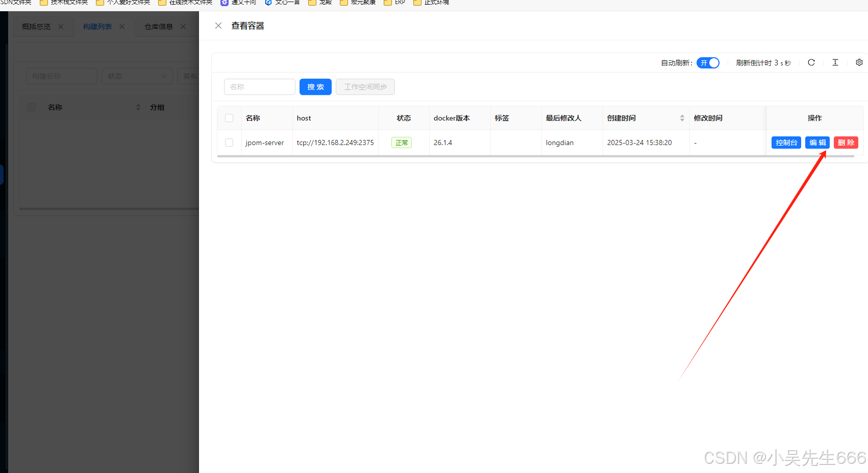Open the column settings gear icon
This screenshot has width=868, height=473.
coord(859,62)
